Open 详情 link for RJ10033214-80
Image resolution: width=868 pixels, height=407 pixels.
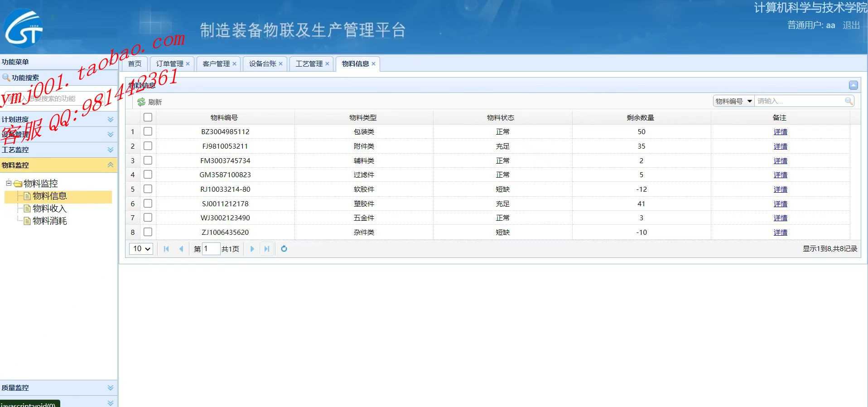pos(780,189)
